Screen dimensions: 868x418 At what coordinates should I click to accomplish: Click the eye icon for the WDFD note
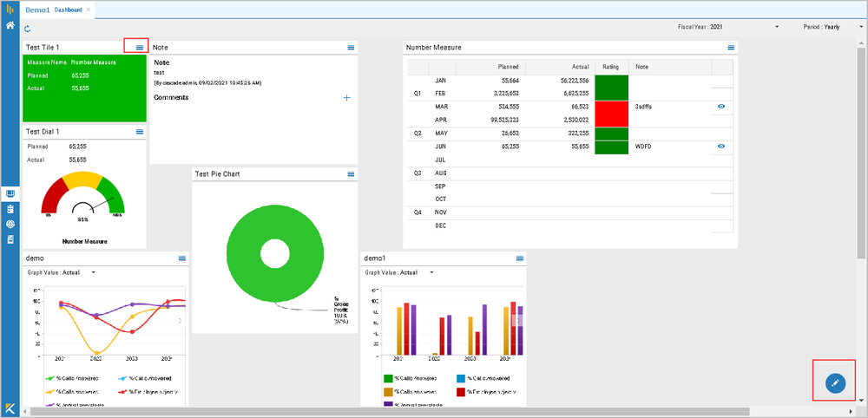(x=721, y=147)
